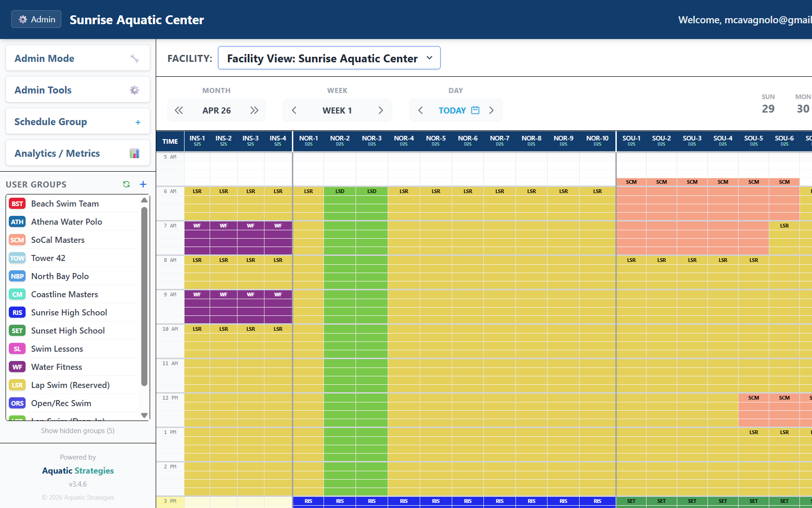Go back a month using the double chevron
This screenshot has width=812, height=508.
coord(179,110)
